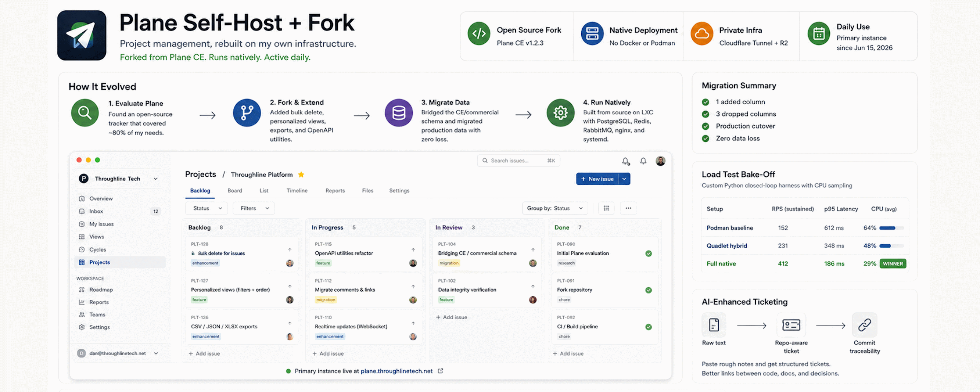Click the external link icon after plane.throughlinetech.net

(440, 371)
